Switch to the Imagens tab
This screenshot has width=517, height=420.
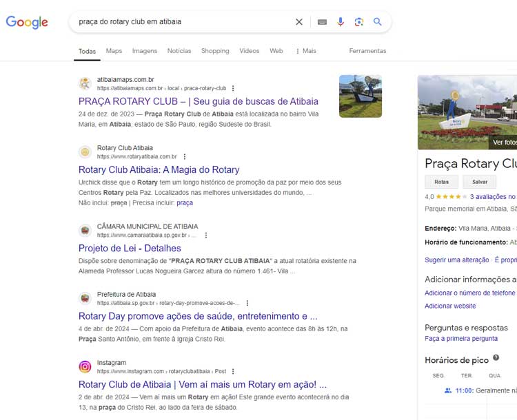point(145,51)
